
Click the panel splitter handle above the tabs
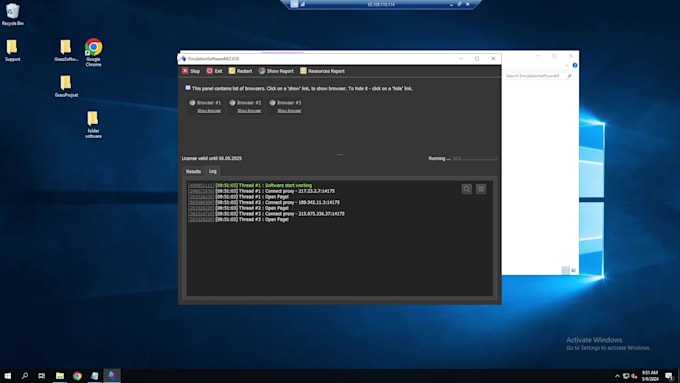340,154
